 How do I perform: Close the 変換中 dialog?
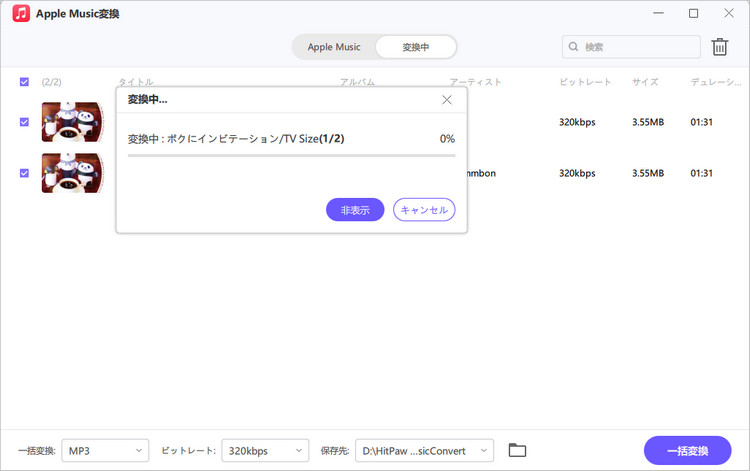click(447, 100)
